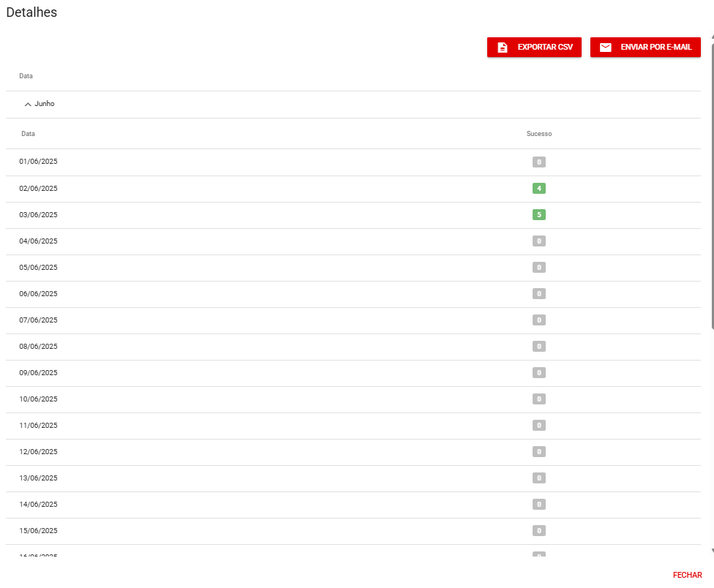This screenshot has width=714, height=588.
Task: Click the Exportar CSV button label
Action: coord(545,48)
